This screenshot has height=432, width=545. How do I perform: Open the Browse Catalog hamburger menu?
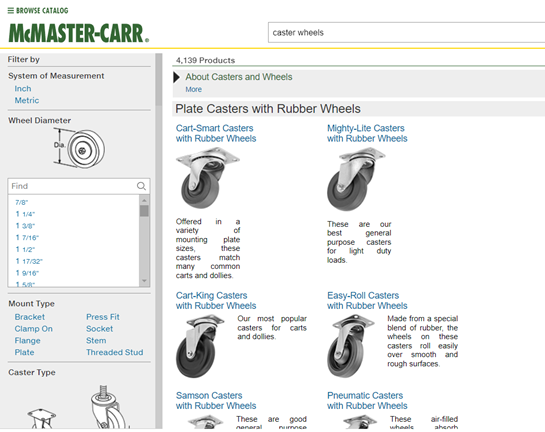[x=38, y=10]
